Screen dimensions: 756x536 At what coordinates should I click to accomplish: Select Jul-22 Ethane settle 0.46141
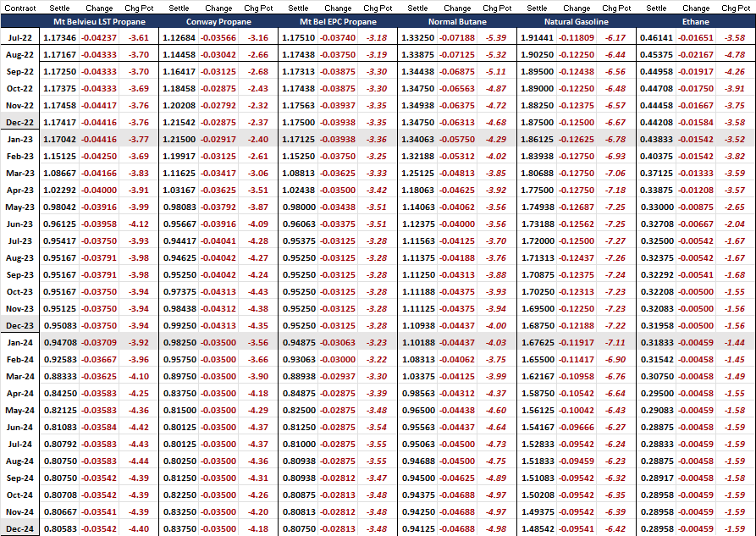[656, 37]
